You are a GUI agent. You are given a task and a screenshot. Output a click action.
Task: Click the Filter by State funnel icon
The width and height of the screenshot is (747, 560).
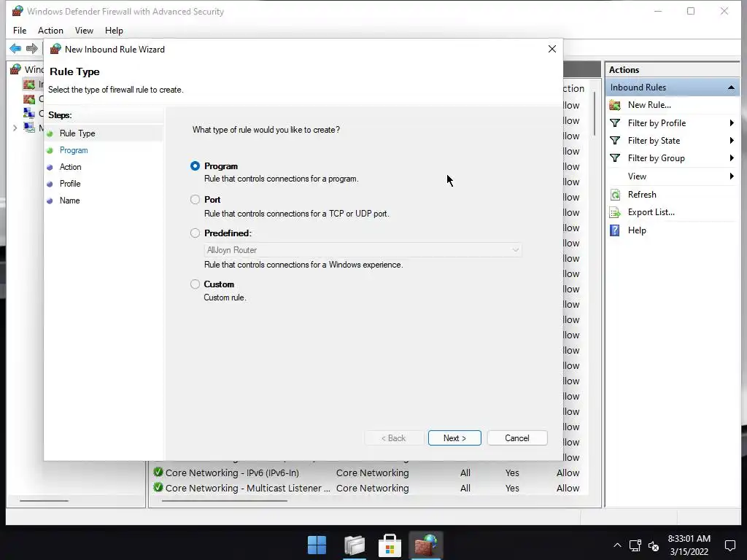tap(615, 141)
